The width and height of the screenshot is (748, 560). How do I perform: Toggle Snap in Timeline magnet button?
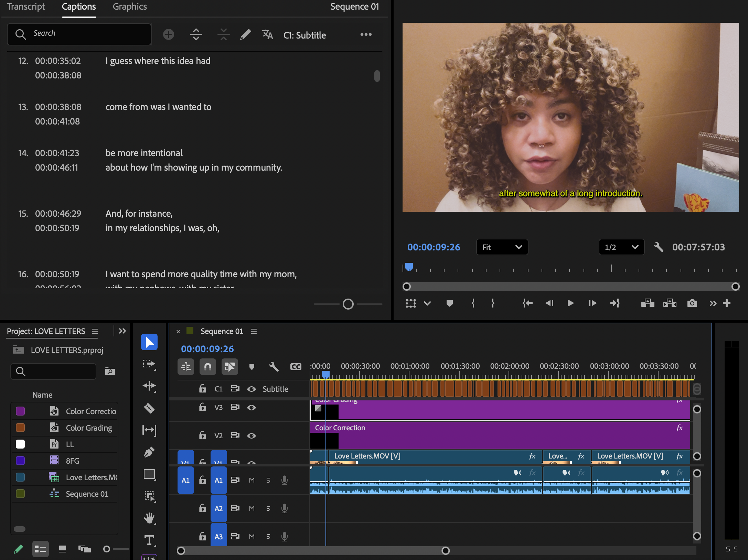(207, 367)
